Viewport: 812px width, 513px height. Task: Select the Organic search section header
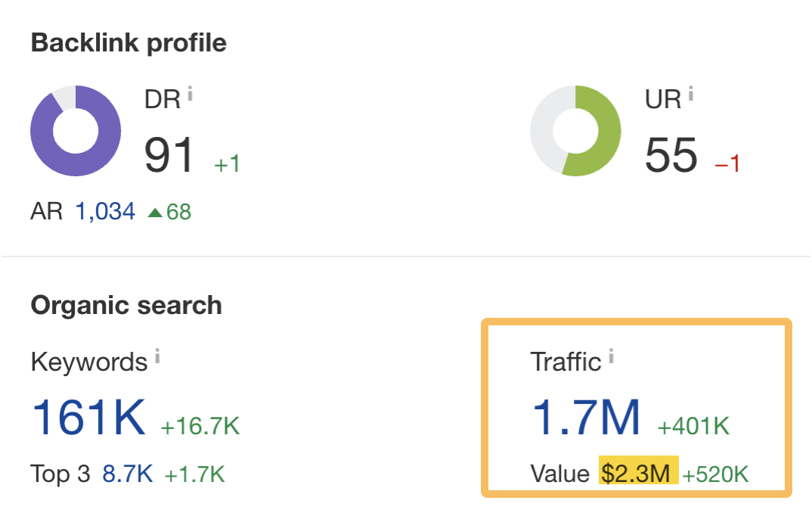click(126, 305)
